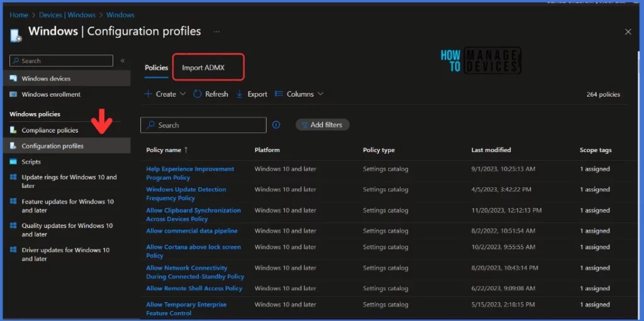Viewport: 644px width, 321px height.
Task: Open Allow Remote Shell Access Policy
Action: tap(194, 288)
